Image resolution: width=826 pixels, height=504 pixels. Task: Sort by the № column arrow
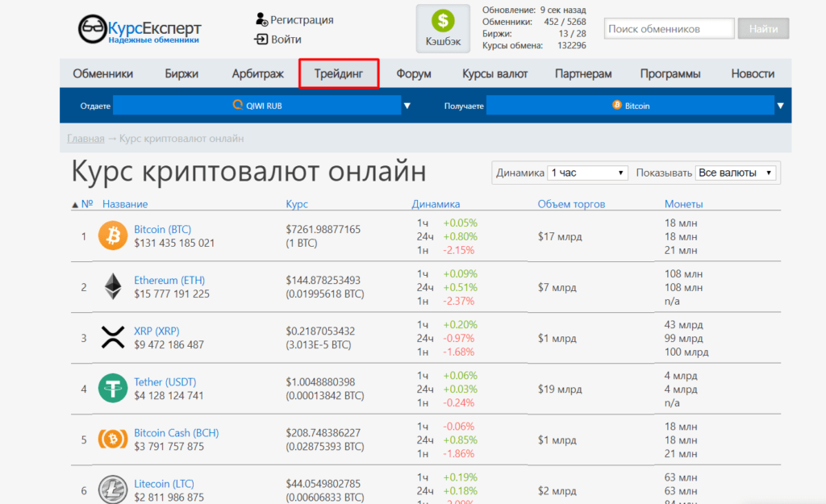[x=75, y=204]
